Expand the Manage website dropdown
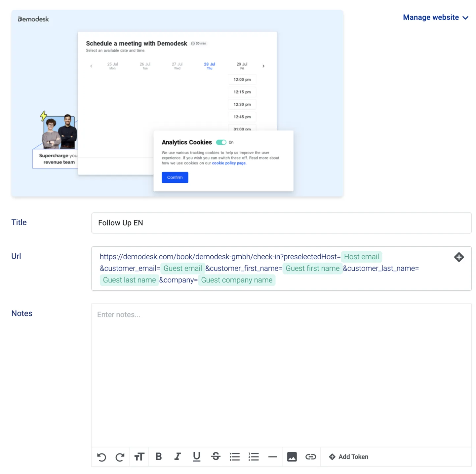 tap(436, 18)
